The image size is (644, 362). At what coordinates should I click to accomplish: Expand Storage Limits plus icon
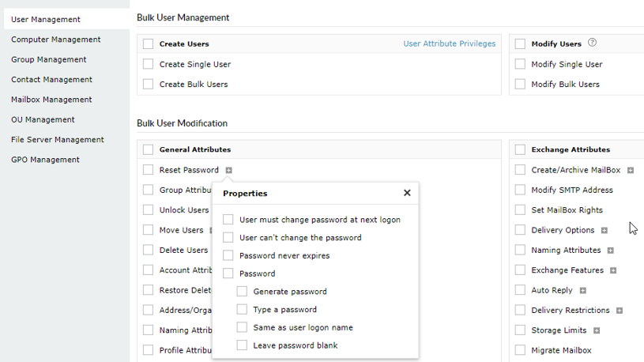click(597, 330)
